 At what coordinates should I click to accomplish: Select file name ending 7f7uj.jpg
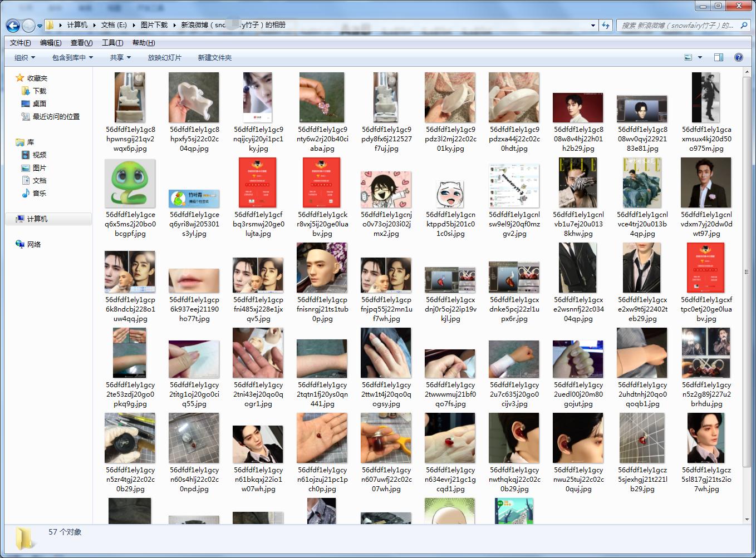(x=386, y=139)
